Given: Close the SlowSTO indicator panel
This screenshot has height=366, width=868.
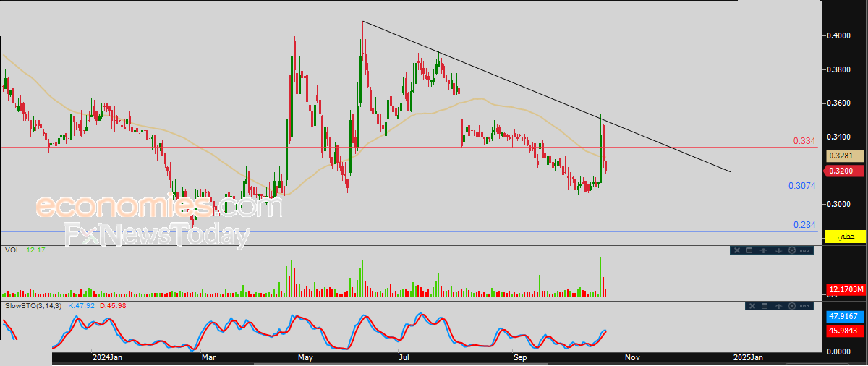Looking at the screenshot, I should click(x=752, y=306).
